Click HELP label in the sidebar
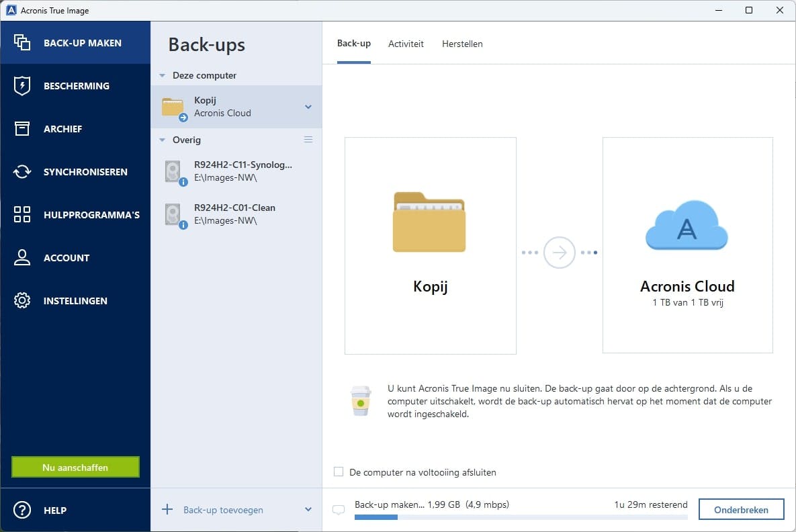796x532 pixels. click(55, 511)
